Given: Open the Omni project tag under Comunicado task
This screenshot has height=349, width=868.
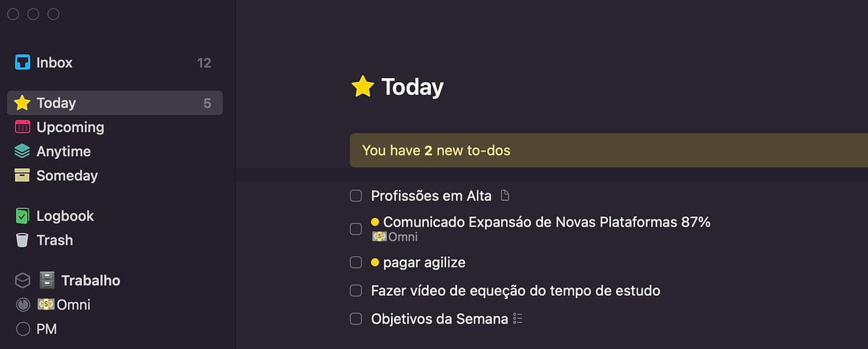Looking at the screenshot, I should [395, 237].
